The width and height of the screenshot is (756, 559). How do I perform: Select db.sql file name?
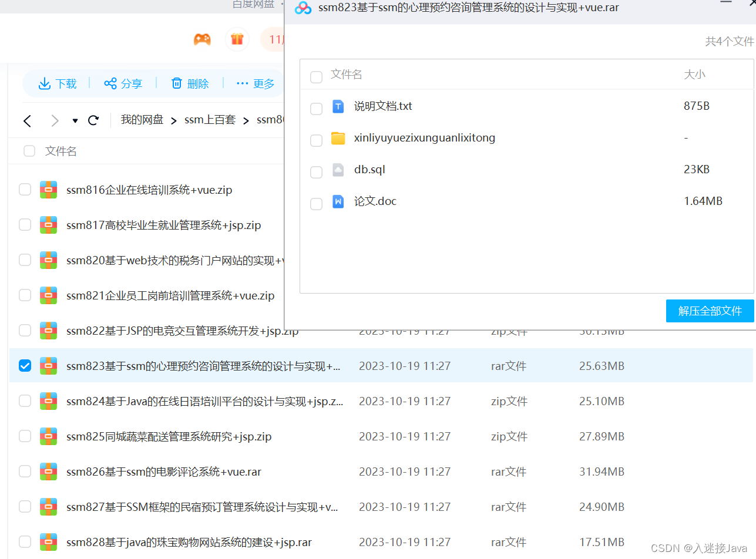[369, 170]
